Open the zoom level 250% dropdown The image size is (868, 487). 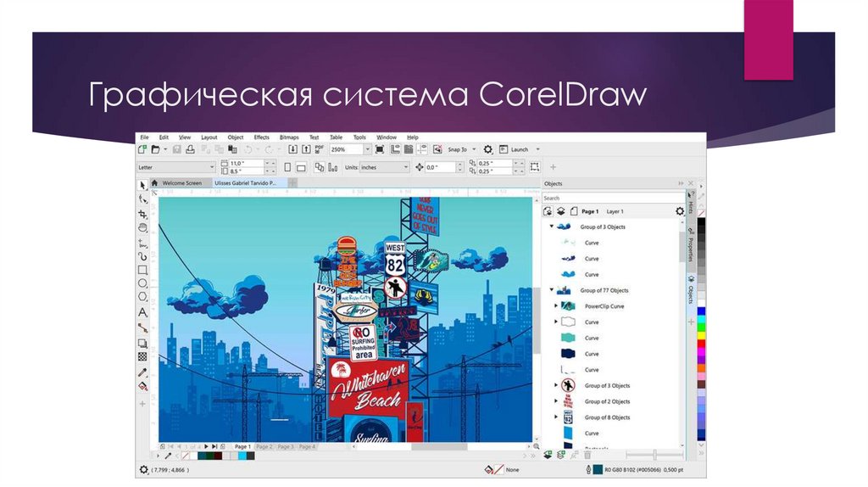367,149
